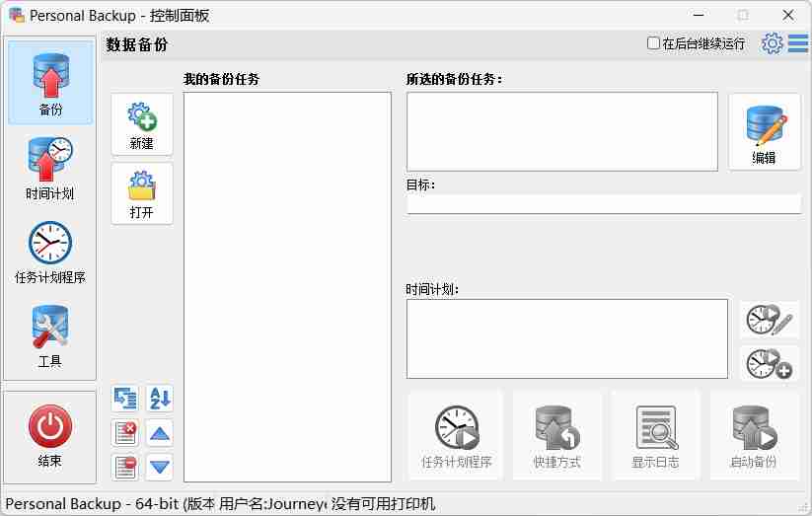
Task: Click the Personal Backup 64-bit status bar text
Action: coord(110,503)
